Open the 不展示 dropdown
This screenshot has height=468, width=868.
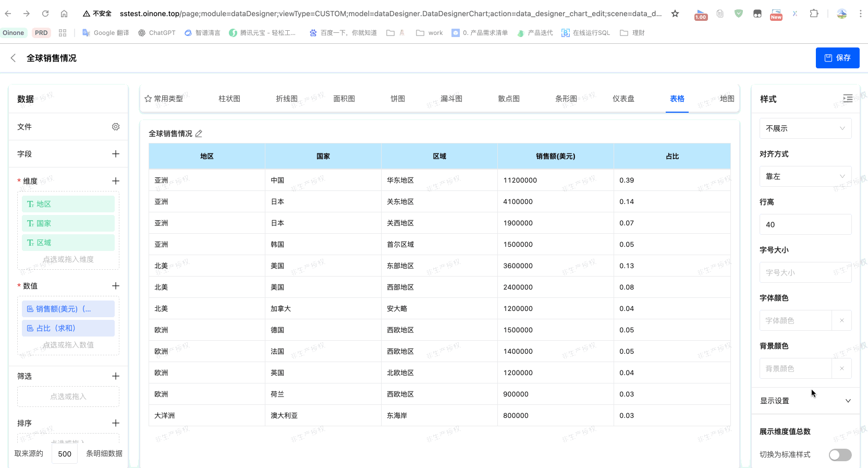pos(805,128)
